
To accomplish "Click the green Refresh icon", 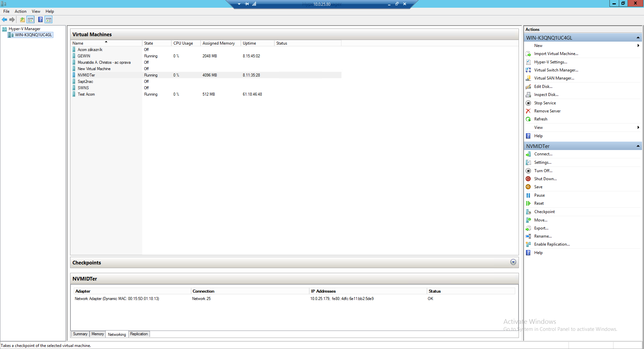I will [x=528, y=119].
